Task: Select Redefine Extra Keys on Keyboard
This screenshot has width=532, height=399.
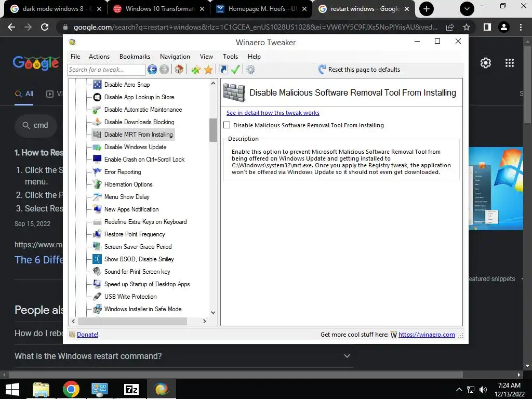Action: pyautogui.click(x=145, y=222)
